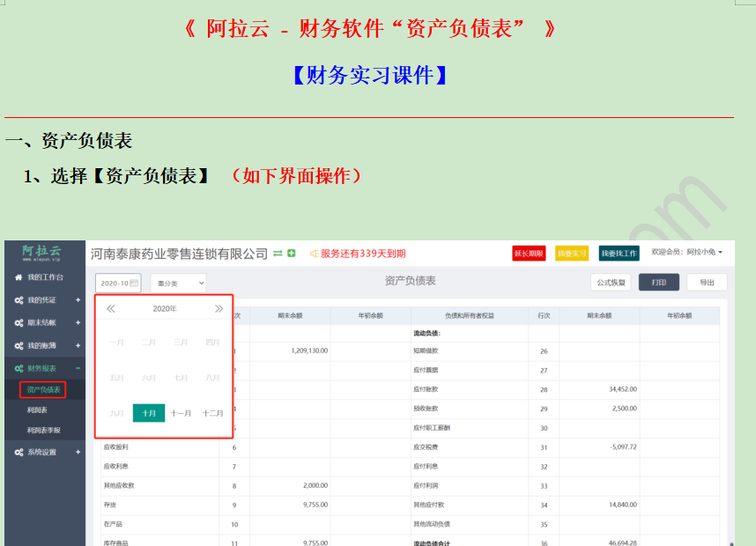Click the 负债和所有者权益 column header
This screenshot has height=546, width=756.
tap(470, 315)
